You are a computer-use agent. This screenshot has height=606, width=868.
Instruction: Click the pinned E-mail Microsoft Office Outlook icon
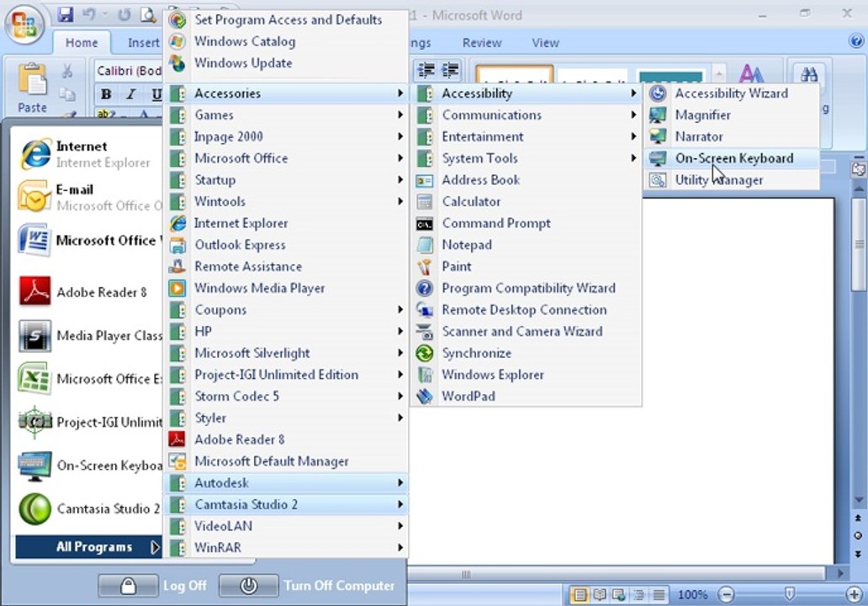coord(34,197)
